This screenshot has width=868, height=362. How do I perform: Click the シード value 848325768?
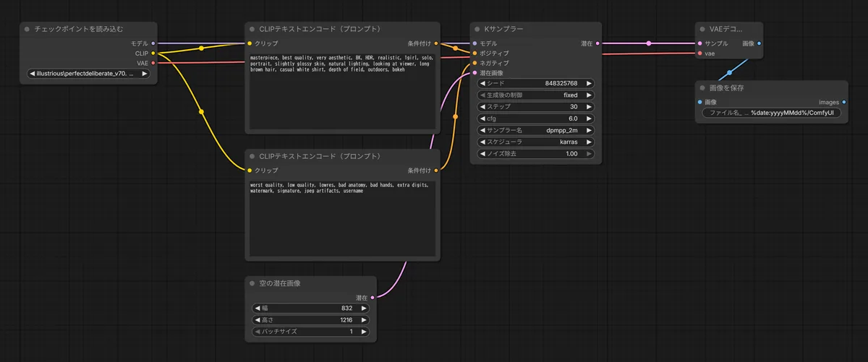pyautogui.click(x=561, y=83)
